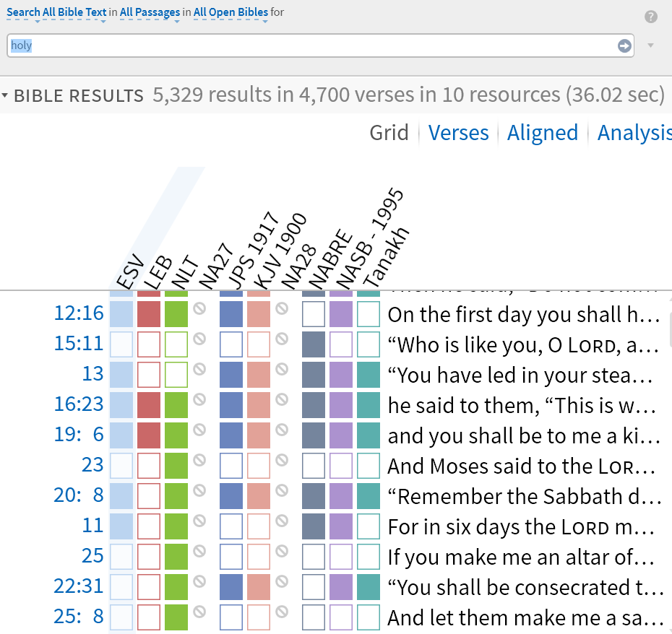Click the ESV cell in row 12:16

coord(121,313)
